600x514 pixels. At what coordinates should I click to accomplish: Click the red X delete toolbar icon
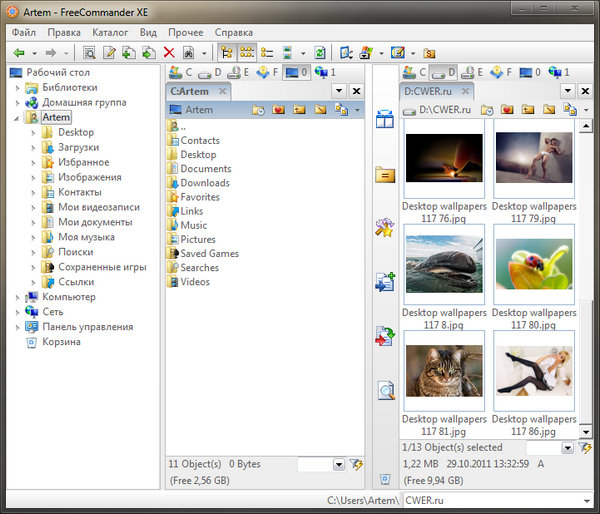pos(169,53)
